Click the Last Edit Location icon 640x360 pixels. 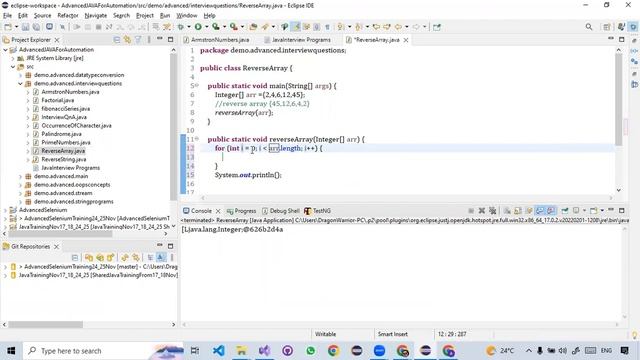[376, 27]
